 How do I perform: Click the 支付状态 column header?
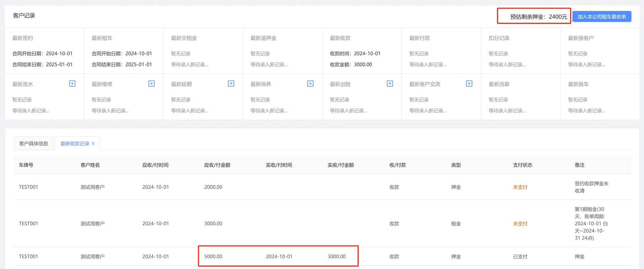pos(522,165)
